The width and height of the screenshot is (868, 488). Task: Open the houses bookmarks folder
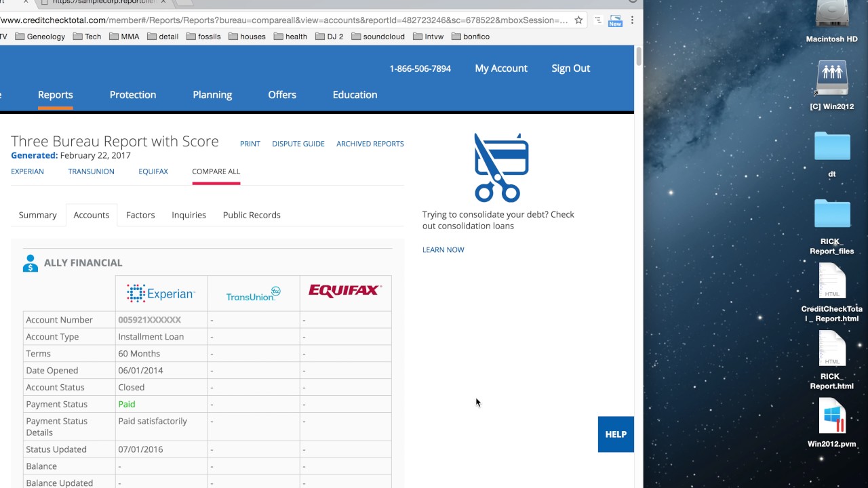click(247, 37)
